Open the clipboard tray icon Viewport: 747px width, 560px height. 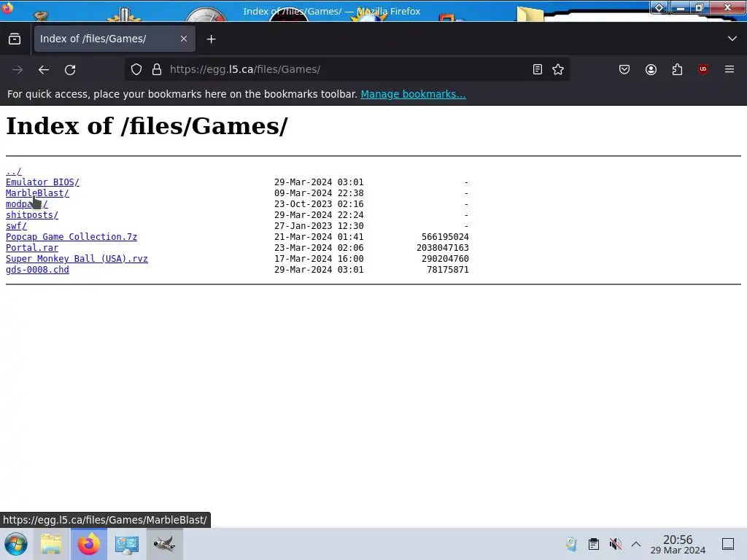click(x=593, y=544)
